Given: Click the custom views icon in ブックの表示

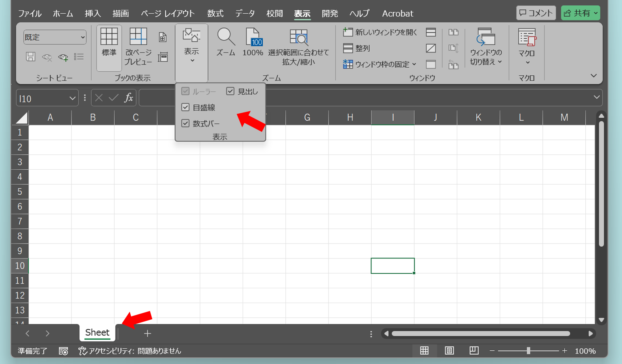Looking at the screenshot, I should [x=163, y=57].
